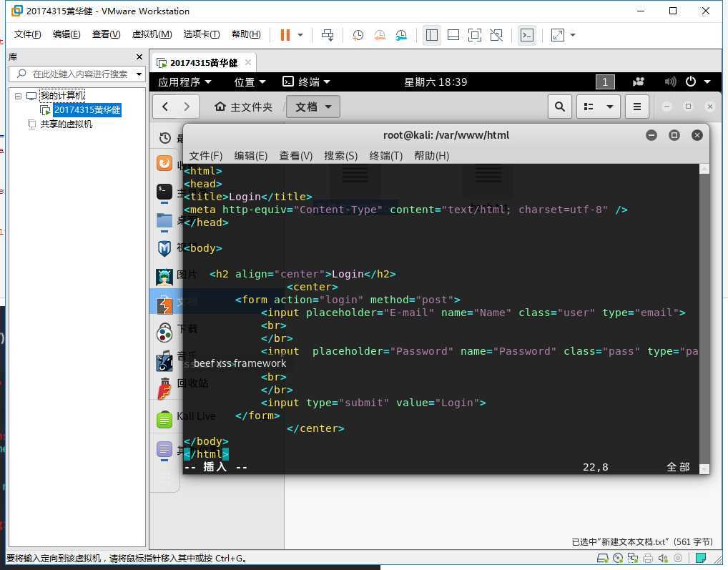Take a snapshot of this virtual machine

(358, 35)
